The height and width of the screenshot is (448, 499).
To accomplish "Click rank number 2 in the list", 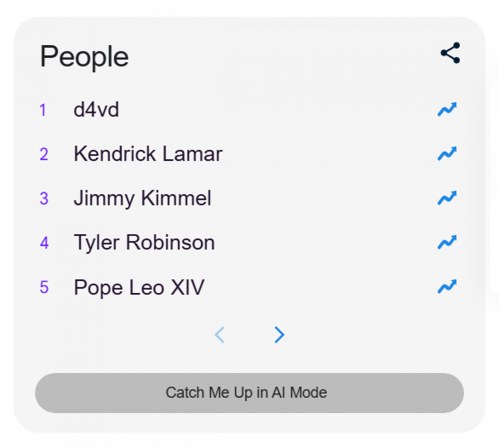I will (x=44, y=154).
